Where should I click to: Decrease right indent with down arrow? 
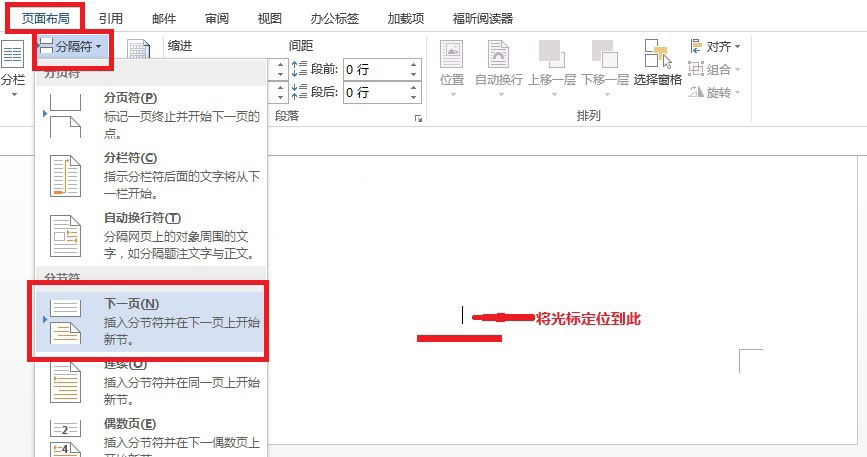click(x=280, y=97)
